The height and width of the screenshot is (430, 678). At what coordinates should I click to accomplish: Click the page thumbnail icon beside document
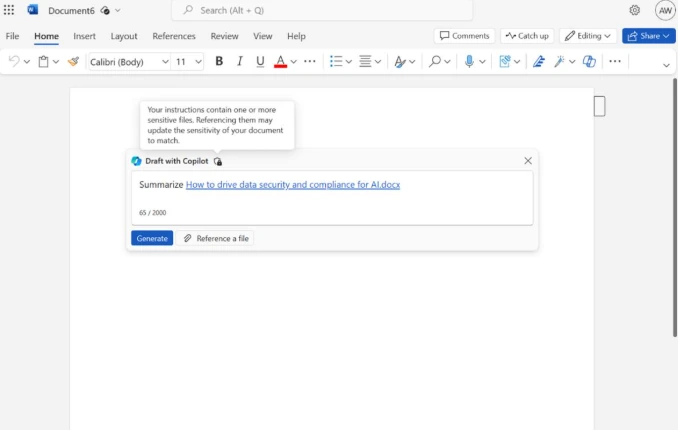point(599,106)
